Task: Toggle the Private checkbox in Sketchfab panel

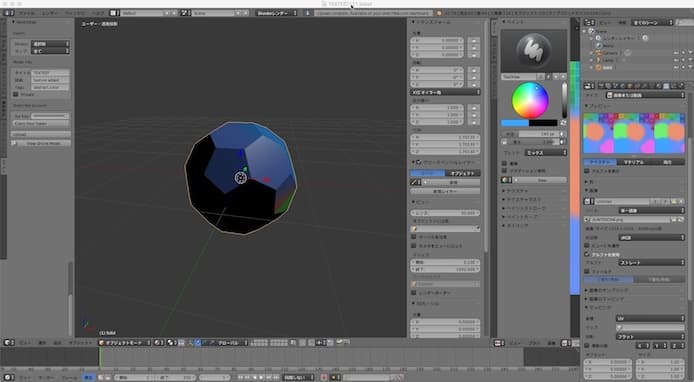Action: (16, 94)
